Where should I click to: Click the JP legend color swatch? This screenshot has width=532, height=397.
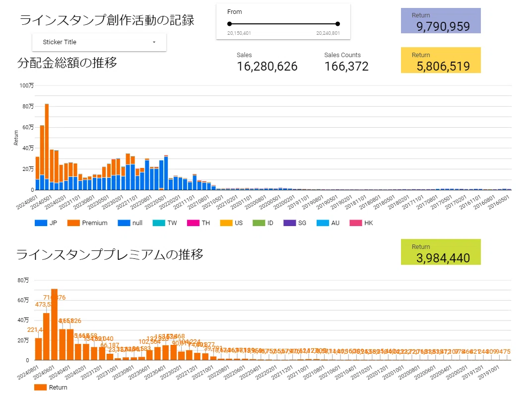[x=41, y=223]
